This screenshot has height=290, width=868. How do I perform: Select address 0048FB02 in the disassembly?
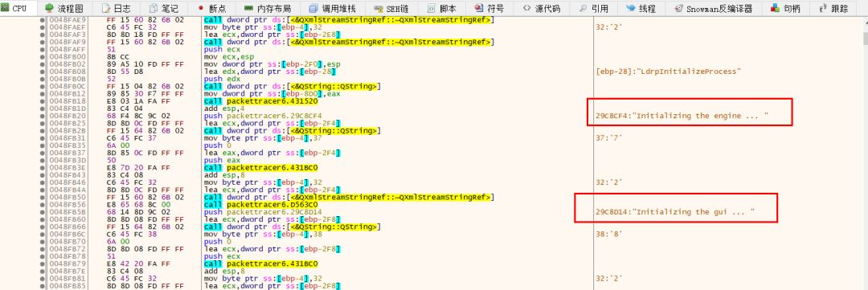[x=68, y=64]
